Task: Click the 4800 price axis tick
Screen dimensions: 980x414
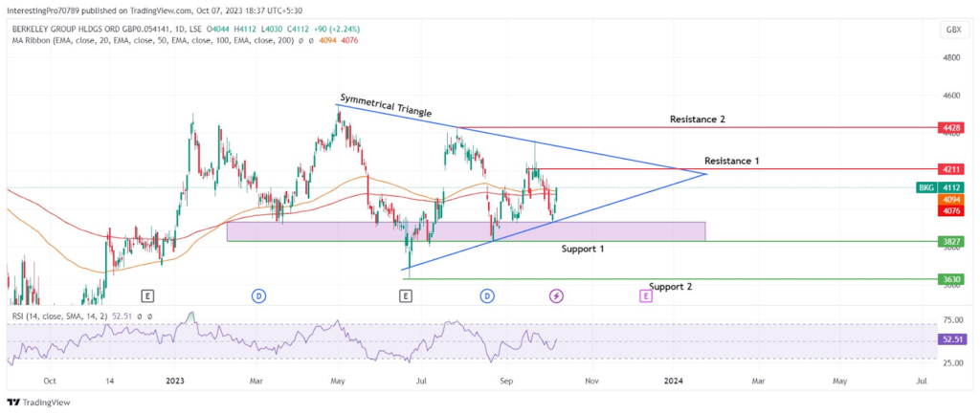Action: coord(951,57)
